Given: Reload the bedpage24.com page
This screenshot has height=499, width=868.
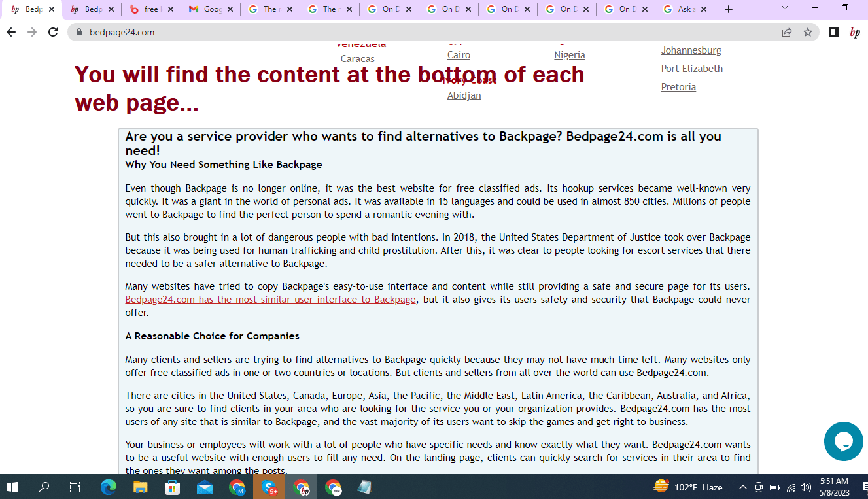Looking at the screenshot, I should tap(53, 32).
